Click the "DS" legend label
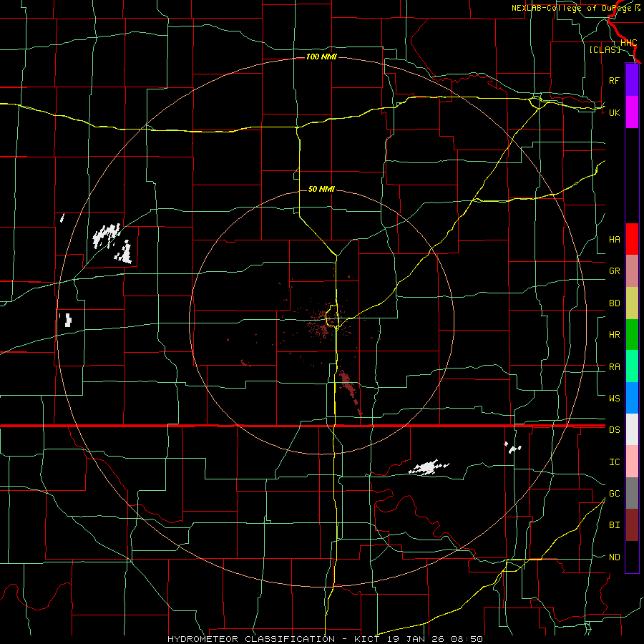This screenshot has width=644, height=644. [x=614, y=430]
